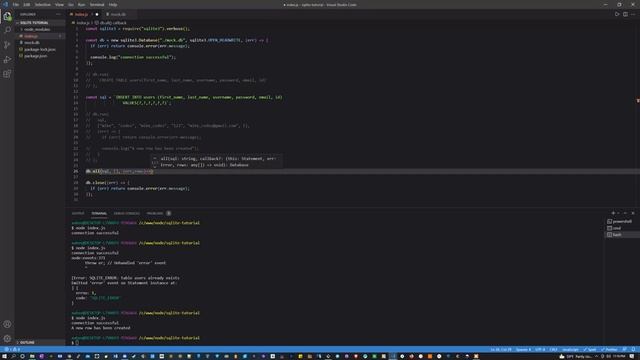Click the taskbar search magnifier
The width and height of the screenshot is (640, 360).
tap(13, 356)
